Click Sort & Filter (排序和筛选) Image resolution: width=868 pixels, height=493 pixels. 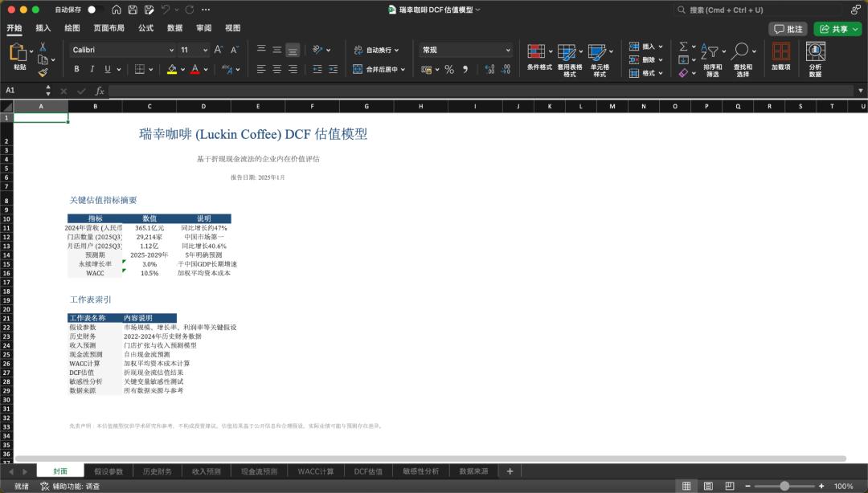pos(712,59)
